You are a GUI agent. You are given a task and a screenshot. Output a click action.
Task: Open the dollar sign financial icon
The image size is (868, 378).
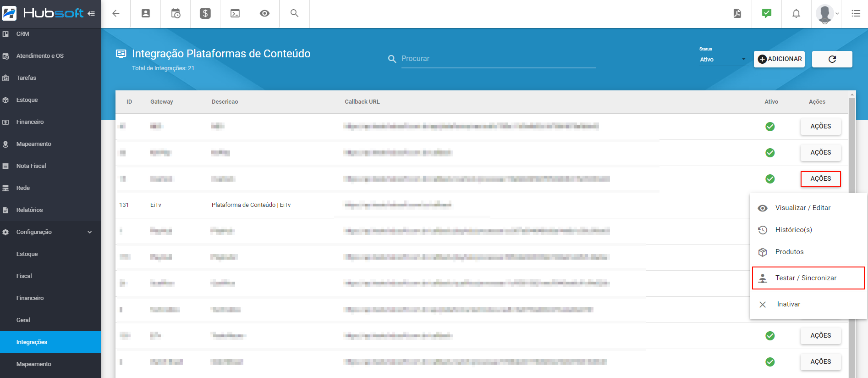coord(205,13)
